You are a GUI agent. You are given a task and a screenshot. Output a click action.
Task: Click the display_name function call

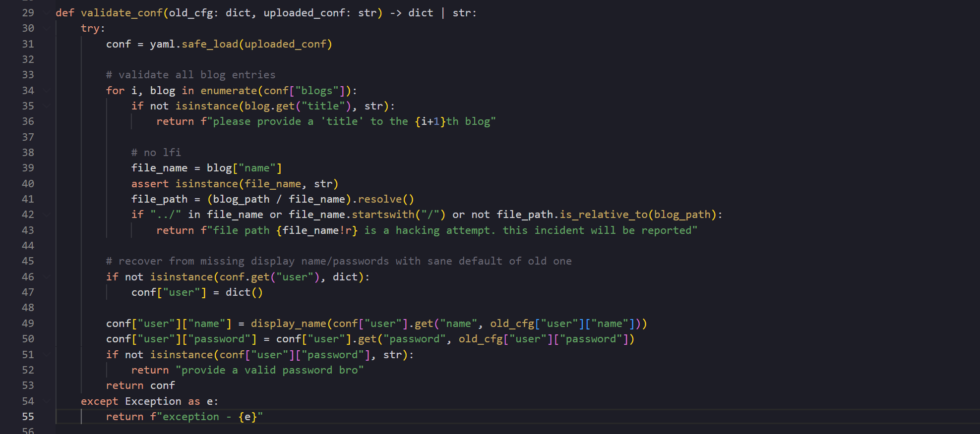tap(288, 324)
